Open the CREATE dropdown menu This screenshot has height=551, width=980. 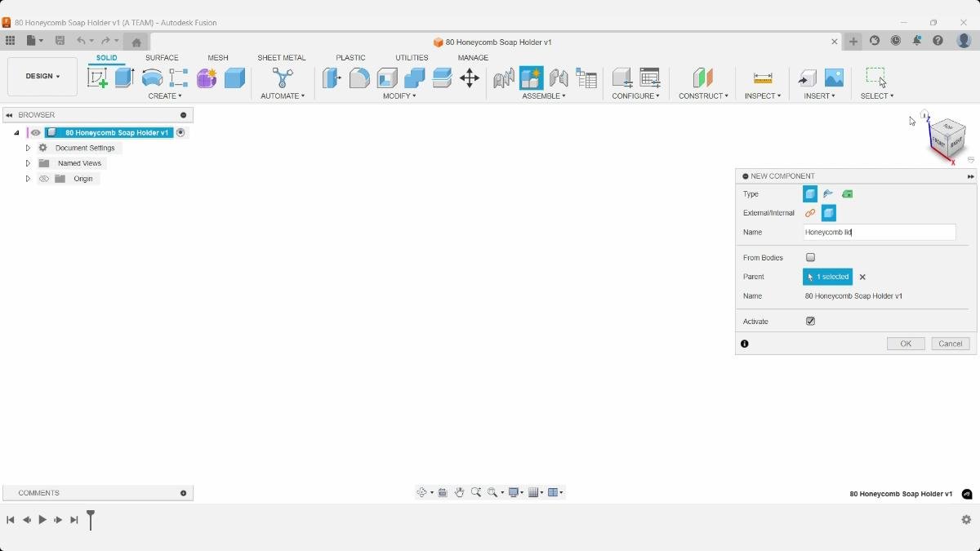tap(165, 96)
